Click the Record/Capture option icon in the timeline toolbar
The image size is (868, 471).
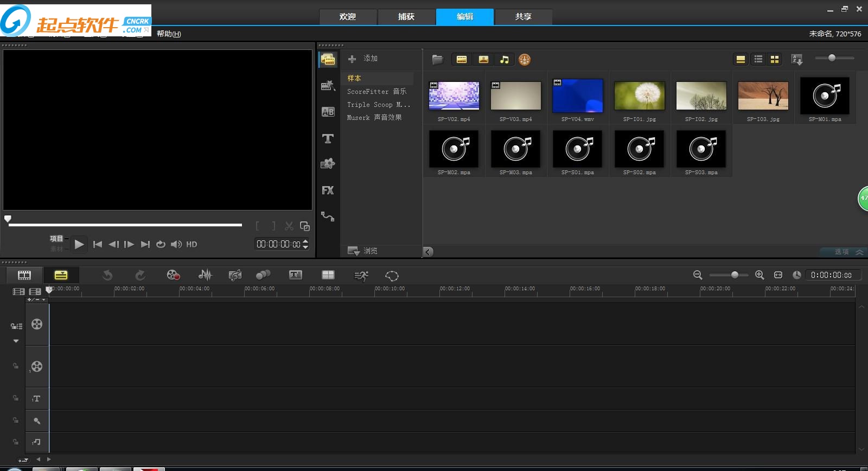(173, 275)
